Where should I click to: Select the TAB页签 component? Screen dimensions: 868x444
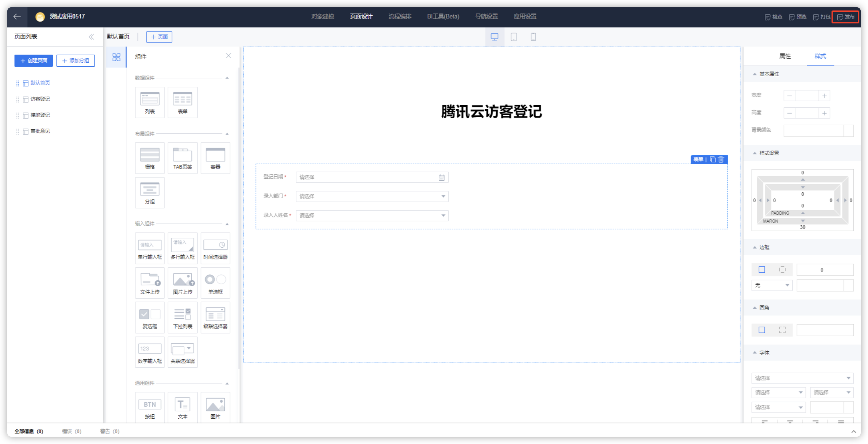point(183,158)
